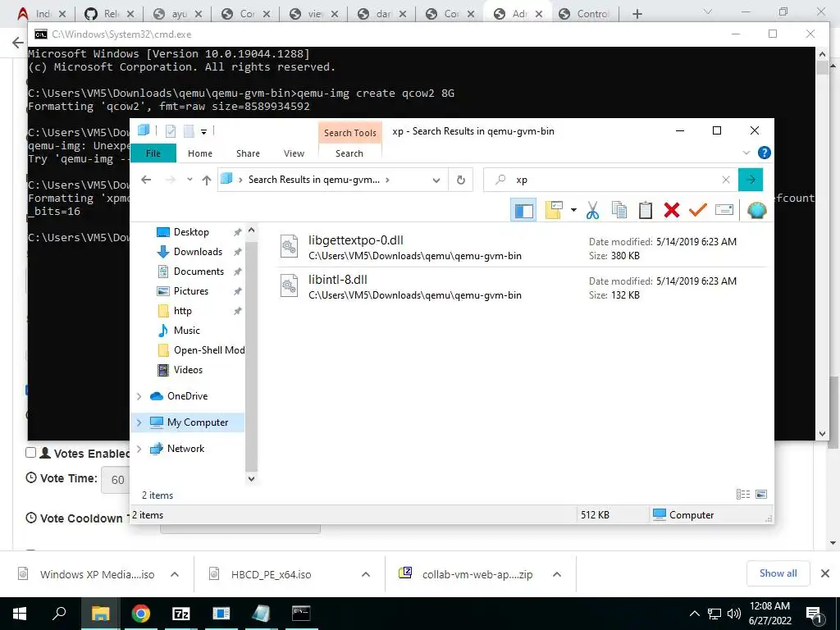Click the Up arrow in Explorer navigation

click(207, 180)
